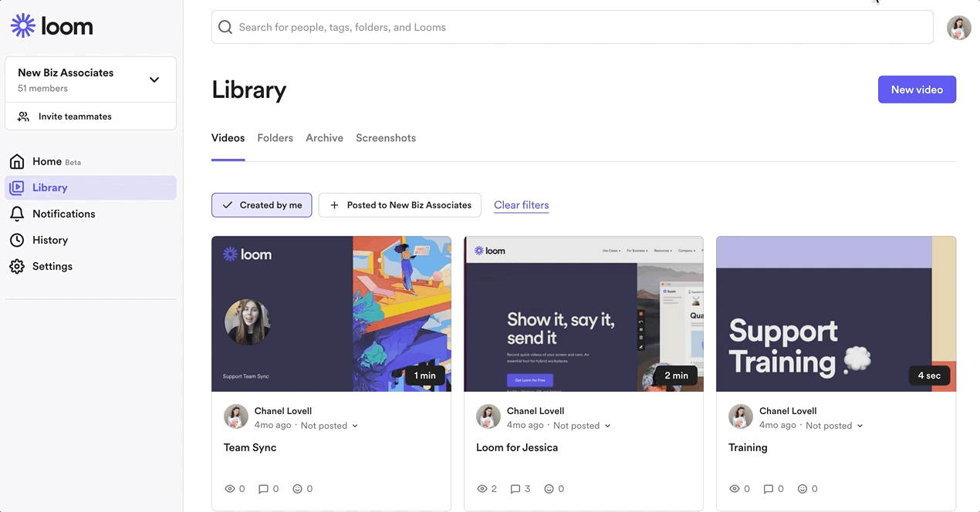
Task: Open the Loom for Jessica video title
Action: (x=517, y=447)
